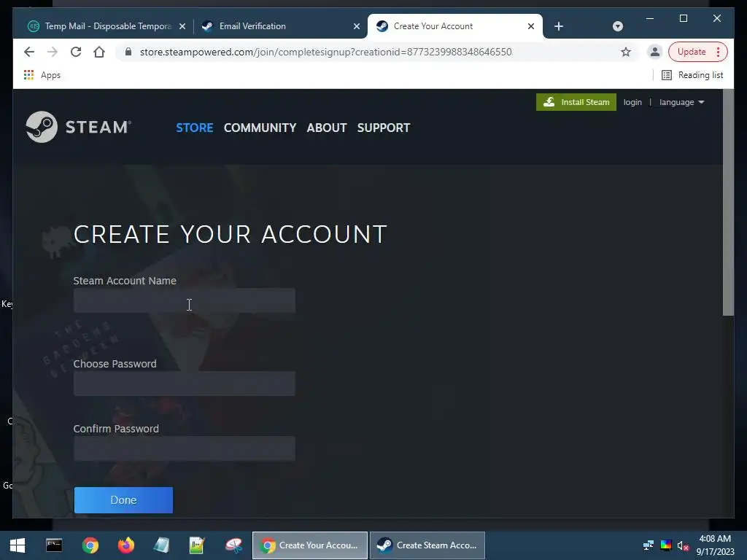
Task: Click the Steam logo
Action: click(79, 127)
